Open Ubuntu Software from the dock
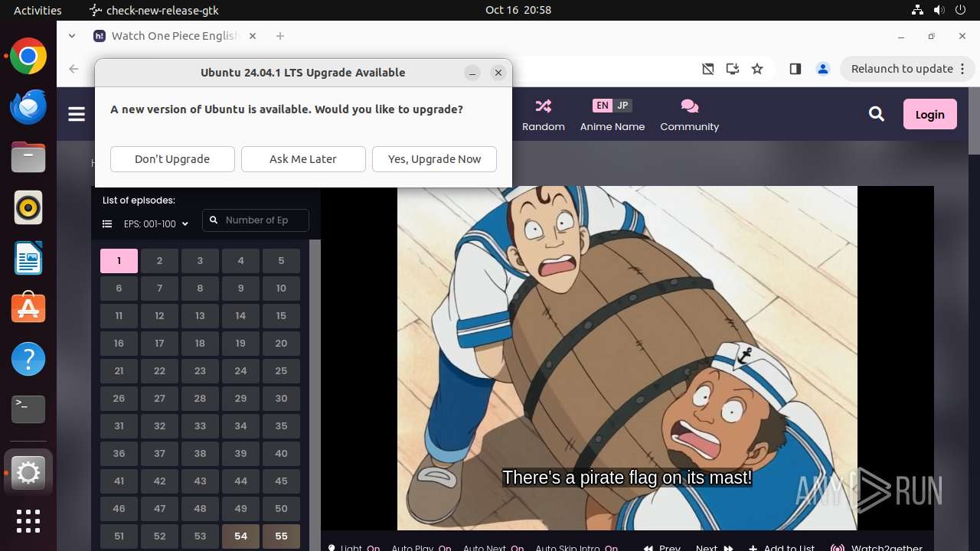This screenshot has width=980, height=551. click(x=28, y=308)
